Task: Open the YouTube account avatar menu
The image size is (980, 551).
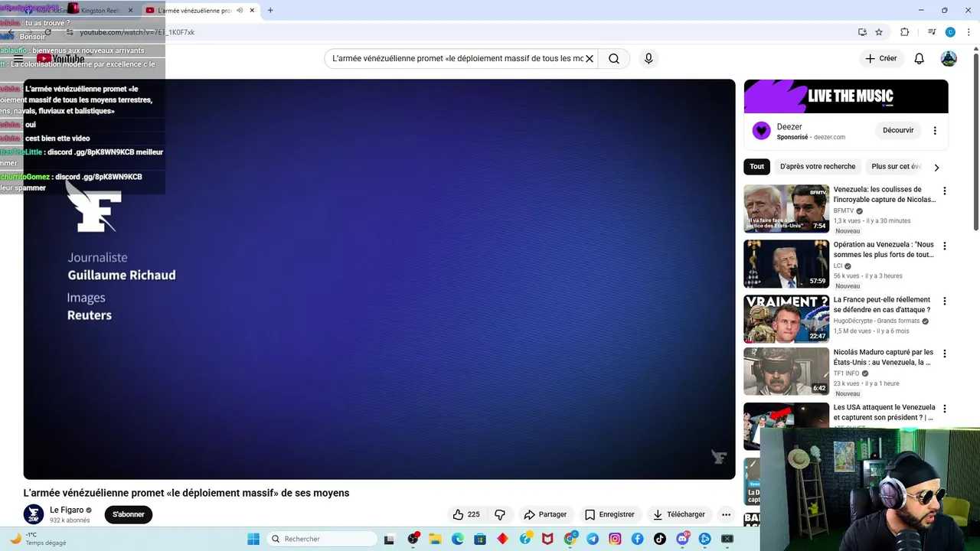Action: point(949,59)
